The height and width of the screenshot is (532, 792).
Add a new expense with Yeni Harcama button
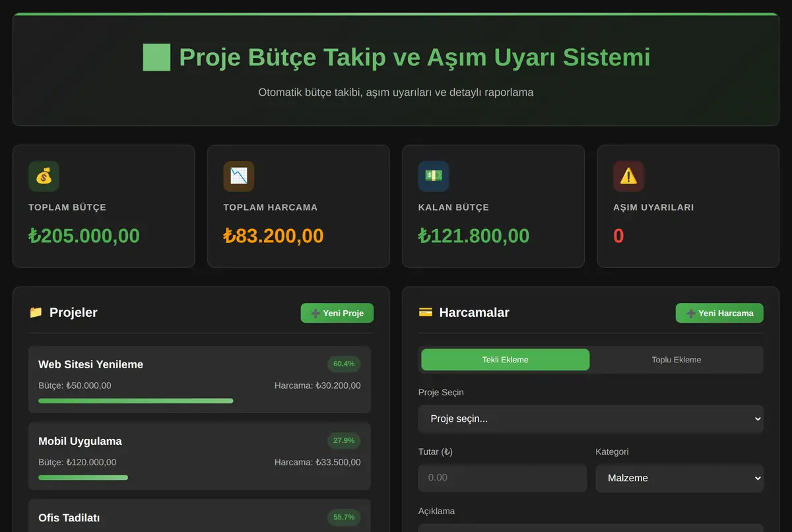coord(719,313)
